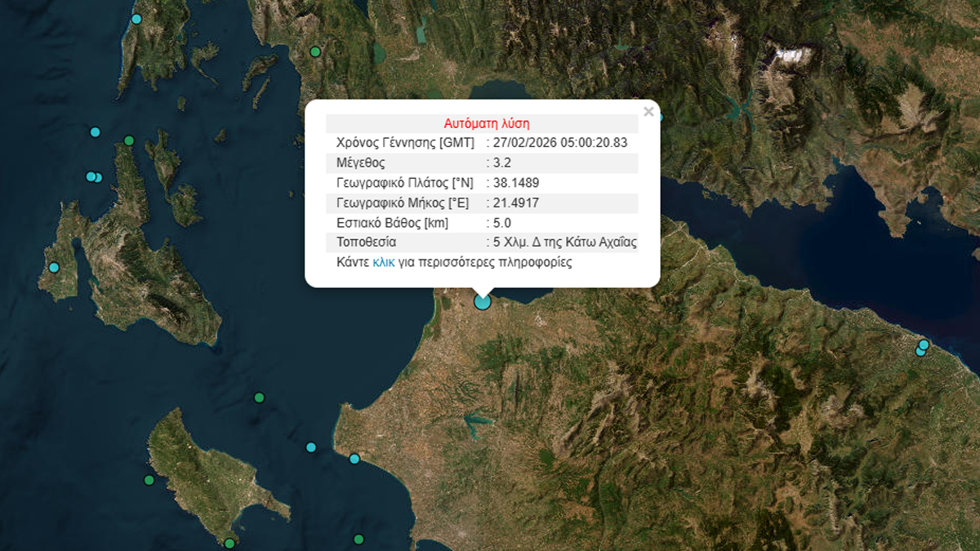Select left marker of overlapping pair west of Kefalonia
The image size is (980, 551).
91,176
